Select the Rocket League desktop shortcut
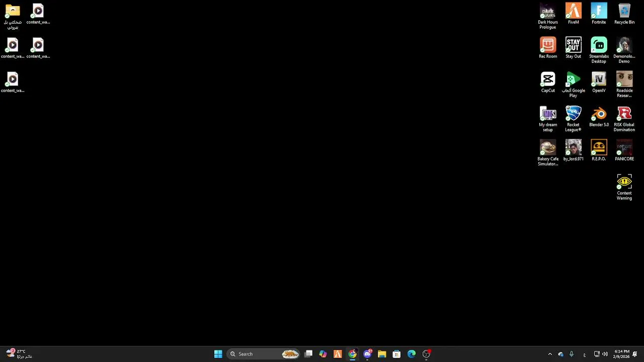The width and height of the screenshot is (644, 362). click(573, 119)
